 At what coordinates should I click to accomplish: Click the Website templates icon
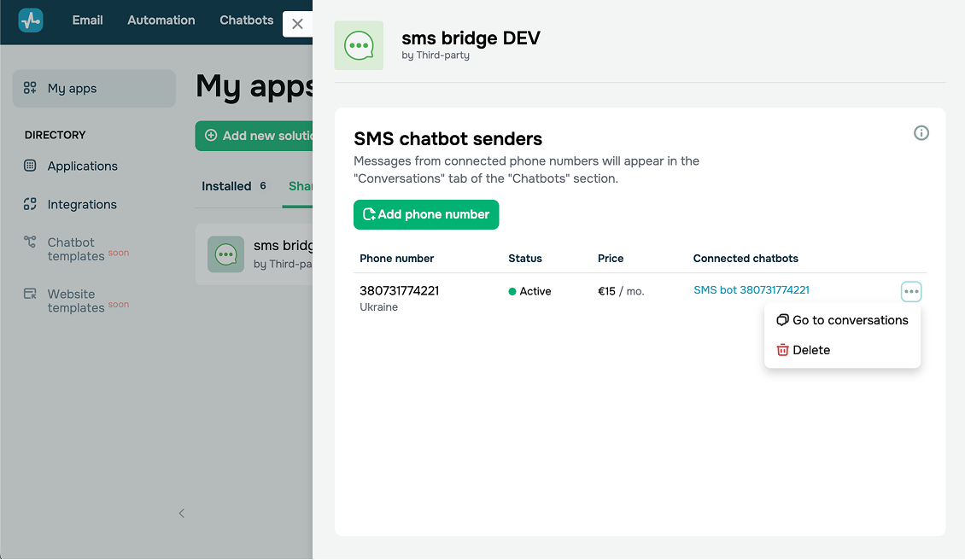pos(31,294)
